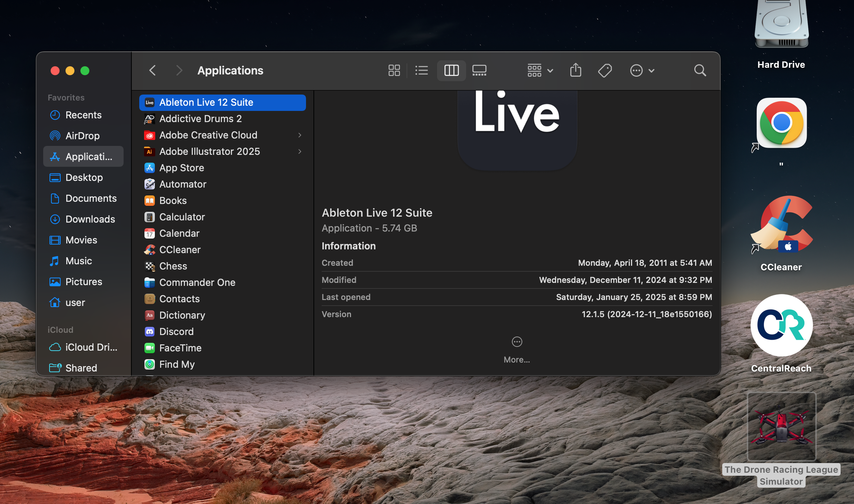The height and width of the screenshot is (504, 854).
Task: Select the Calculator app icon
Action: (149, 217)
